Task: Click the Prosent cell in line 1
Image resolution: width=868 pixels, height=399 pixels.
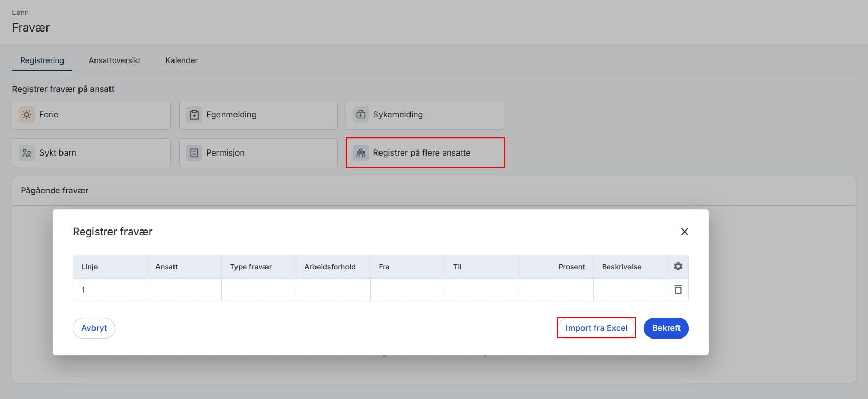Action: [556, 290]
